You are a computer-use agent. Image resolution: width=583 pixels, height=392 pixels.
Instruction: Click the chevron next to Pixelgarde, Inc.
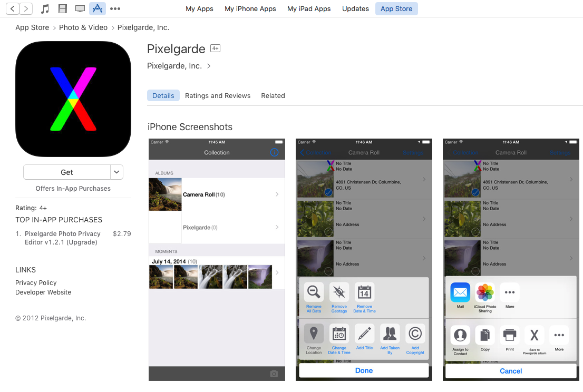point(209,66)
